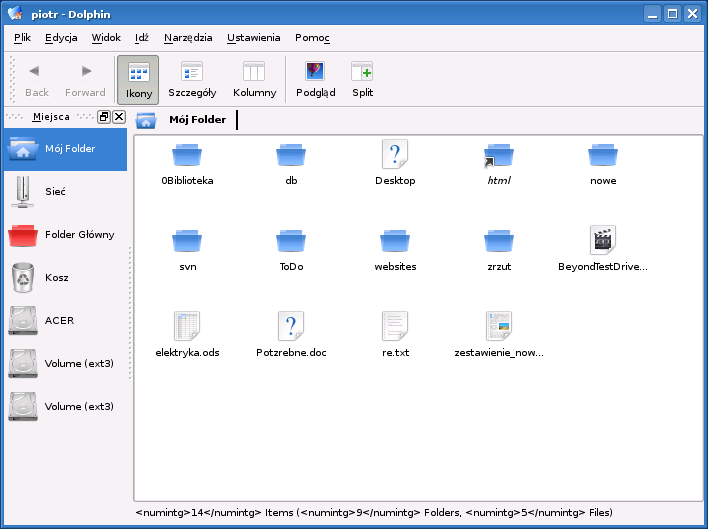Open the websites folder
Viewport: 708px width, 529px height.
[395, 241]
